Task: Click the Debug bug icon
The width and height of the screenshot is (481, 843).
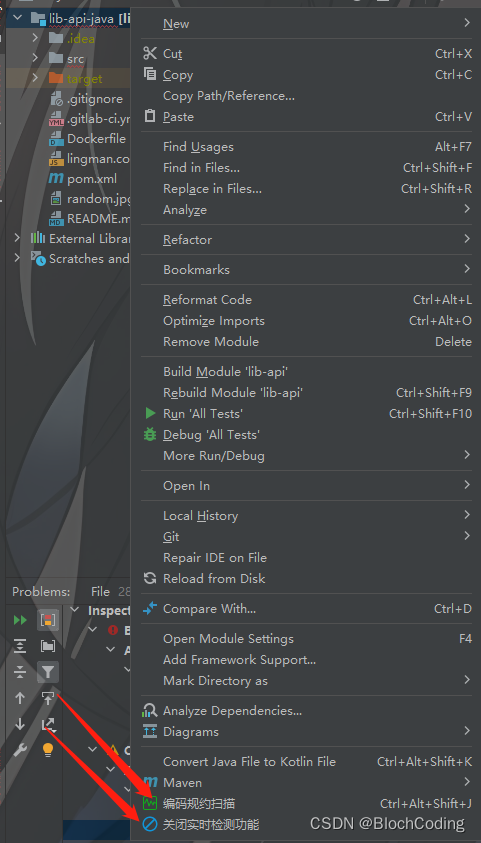Action: (150, 434)
